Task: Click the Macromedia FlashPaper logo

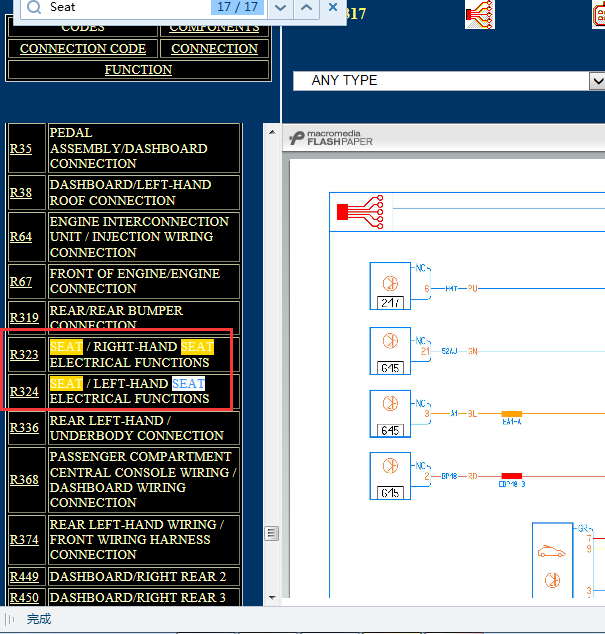Action: pos(331,138)
